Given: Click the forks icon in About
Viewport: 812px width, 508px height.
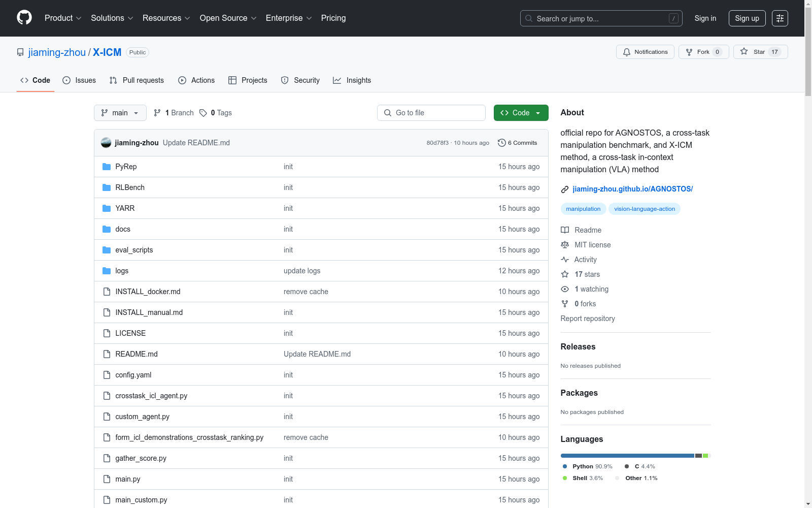Looking at the screenshot, I should pyautogui.click(x=565, y=304).
